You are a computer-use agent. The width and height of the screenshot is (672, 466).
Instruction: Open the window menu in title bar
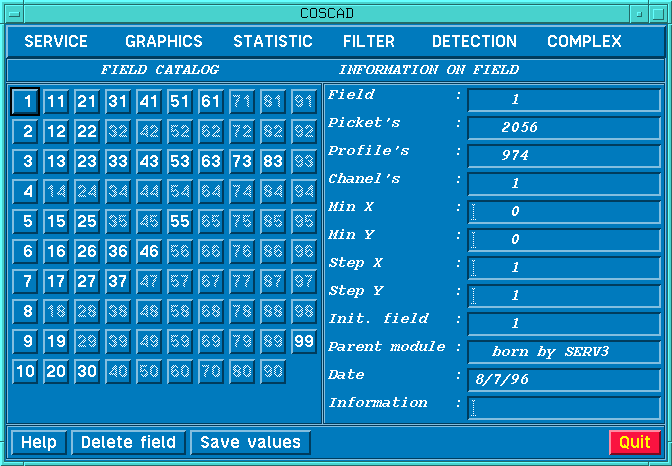click(12, 12)
